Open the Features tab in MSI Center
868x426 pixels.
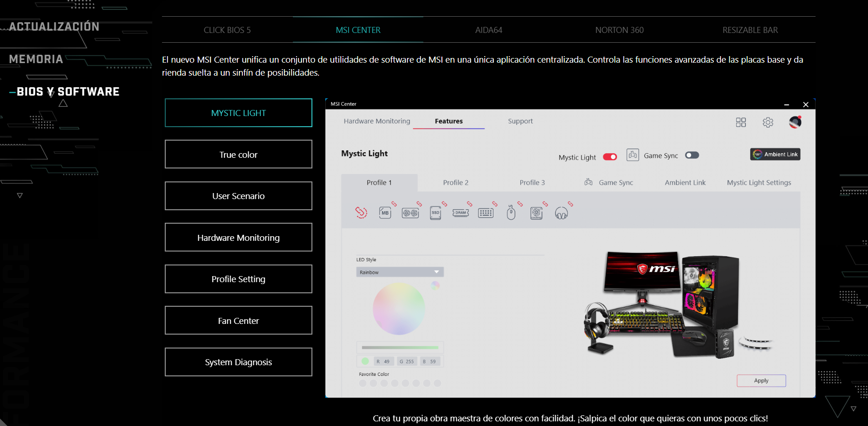[449, 121]
